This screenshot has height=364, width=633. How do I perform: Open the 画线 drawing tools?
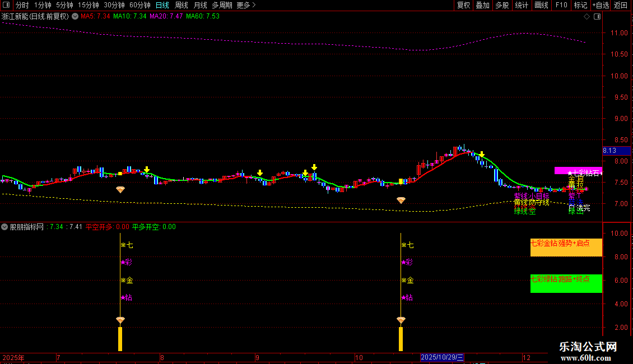541,5
